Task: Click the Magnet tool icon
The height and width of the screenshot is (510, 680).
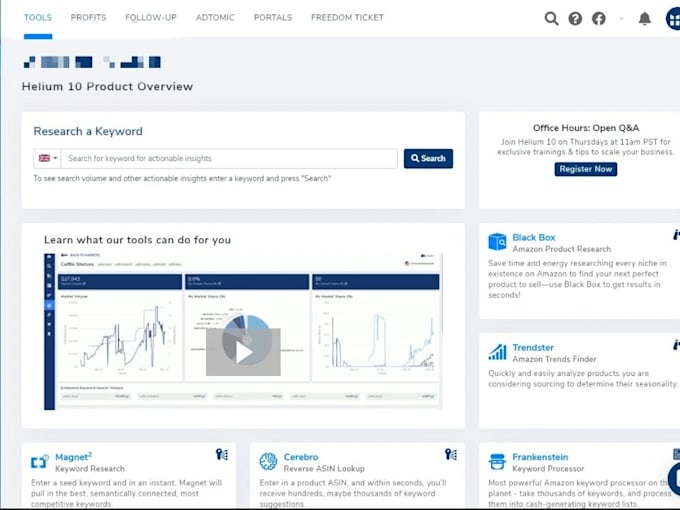Action: (x=39, y=461)
